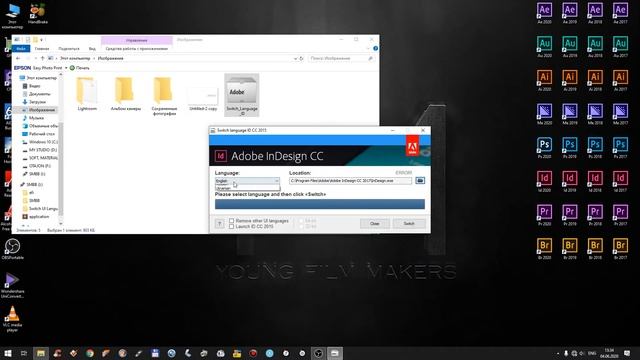Select the Lightroom folder in Explorer
The image size is (640, 360).
87,94
